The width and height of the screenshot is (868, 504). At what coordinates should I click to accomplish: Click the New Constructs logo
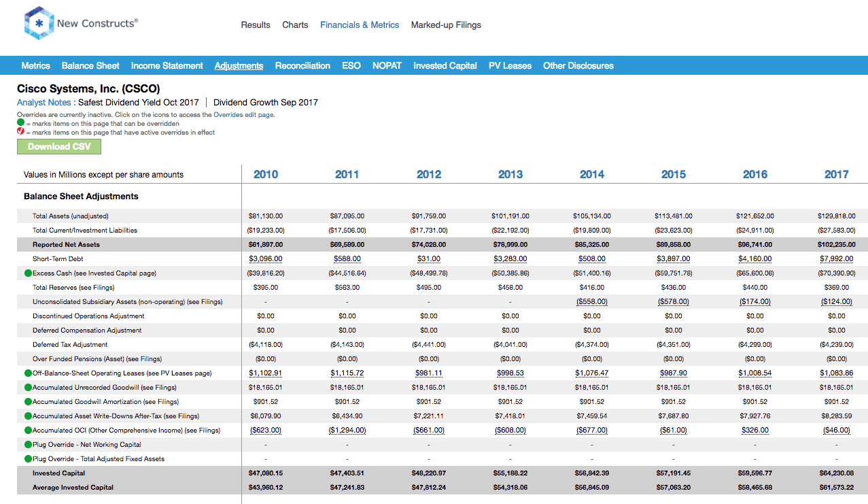pos(80,24)
